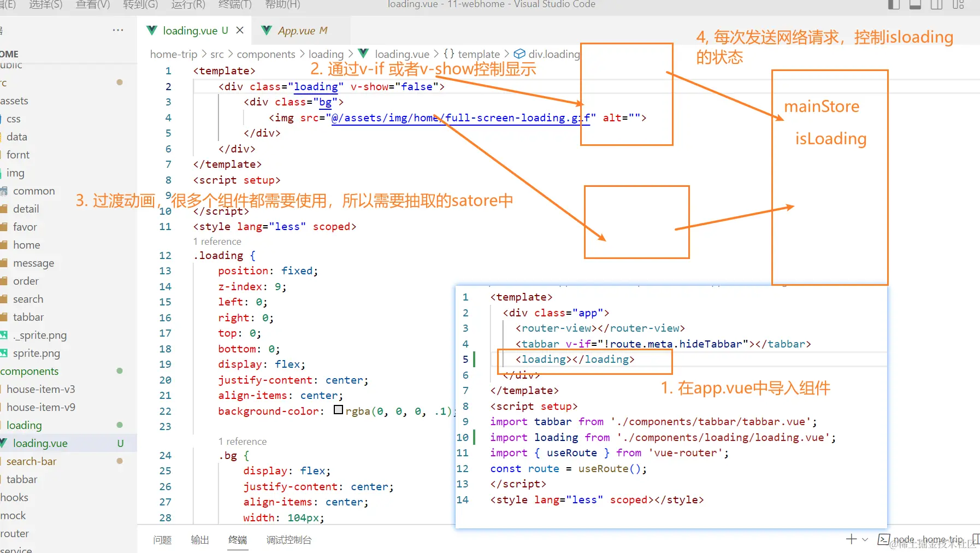Click the Vue file icon in breadcrumb
980x553 pixels.
point(363,54)
